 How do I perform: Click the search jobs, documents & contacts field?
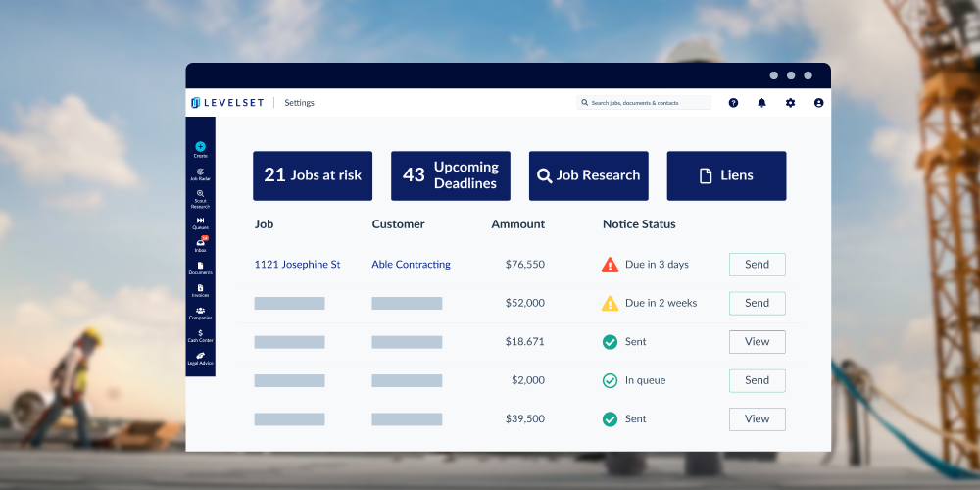tap(647, 103)
